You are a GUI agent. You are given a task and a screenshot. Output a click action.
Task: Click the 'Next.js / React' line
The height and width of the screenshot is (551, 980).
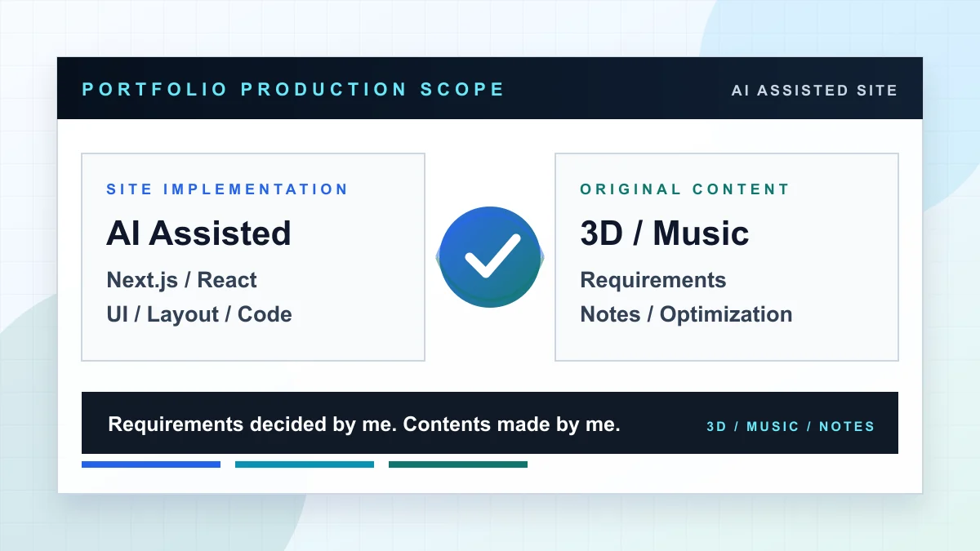pos(181,280)
